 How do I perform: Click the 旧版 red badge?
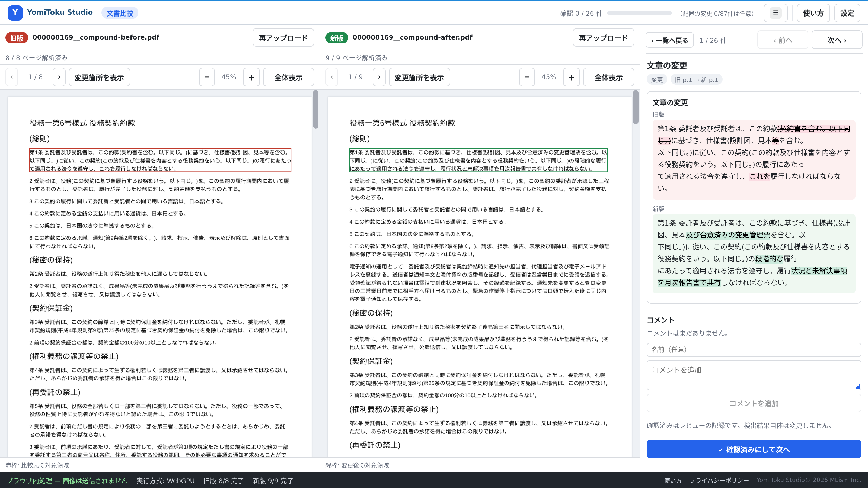17,38
